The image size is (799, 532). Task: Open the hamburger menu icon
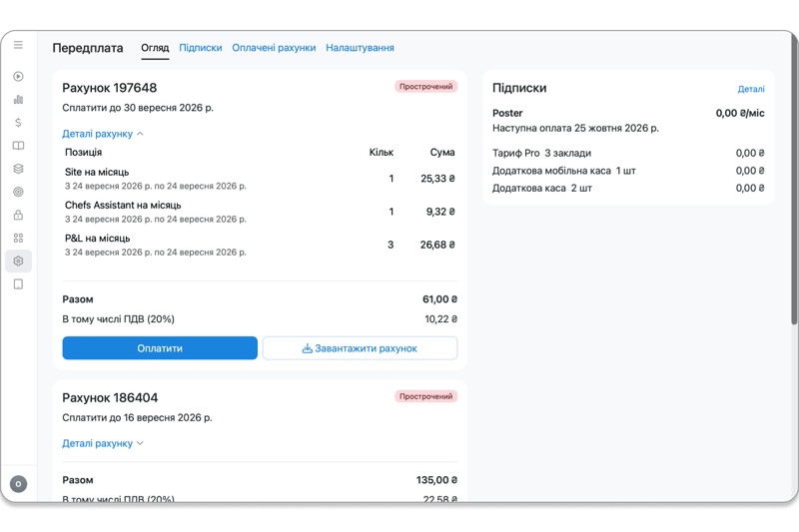(x=18, y=45)
